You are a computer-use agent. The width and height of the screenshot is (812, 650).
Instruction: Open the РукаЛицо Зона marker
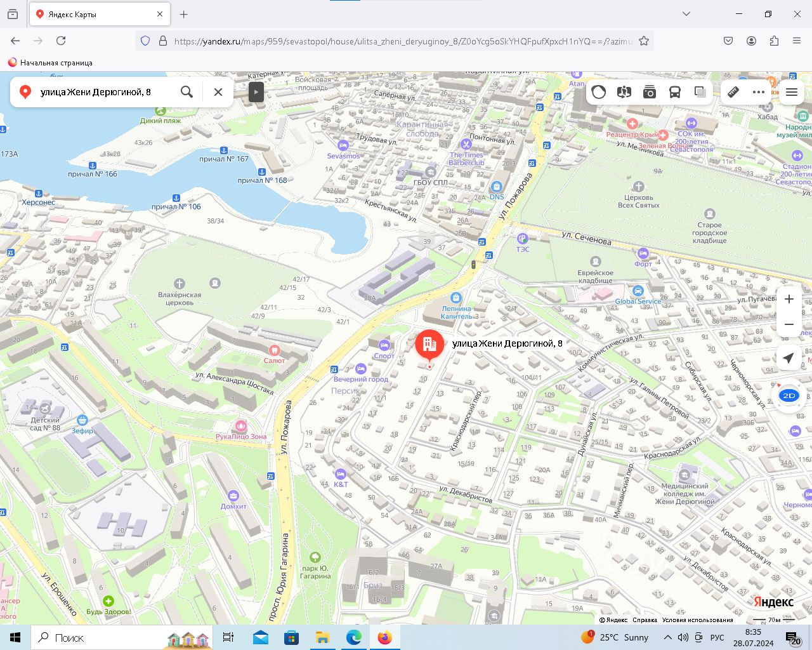(x=240, y=426)
